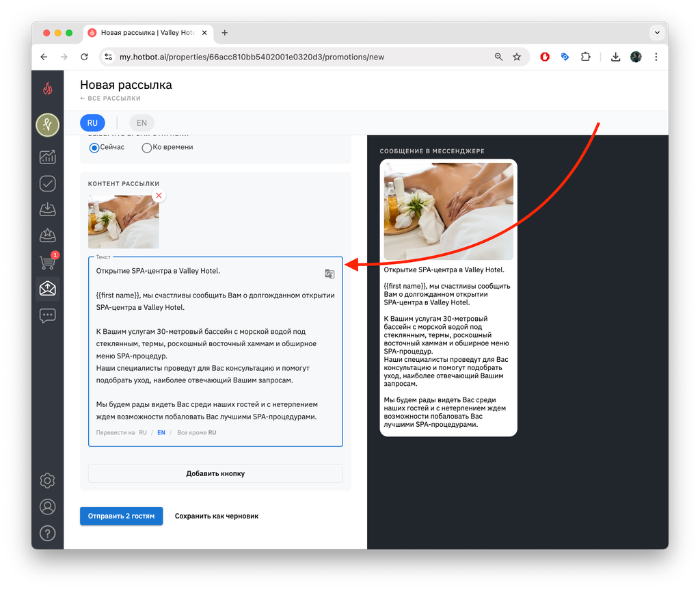Screen dimensions: 700x591
Task: Open the Chrome profile avatar
Action: tap(636, 57)
